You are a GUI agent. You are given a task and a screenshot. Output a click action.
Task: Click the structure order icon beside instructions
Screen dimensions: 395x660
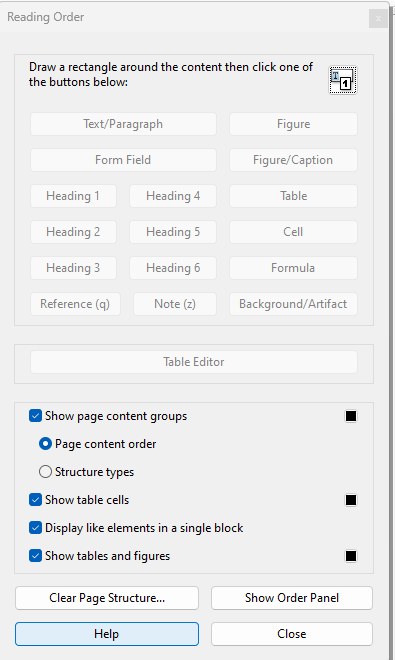click(343, 80)
